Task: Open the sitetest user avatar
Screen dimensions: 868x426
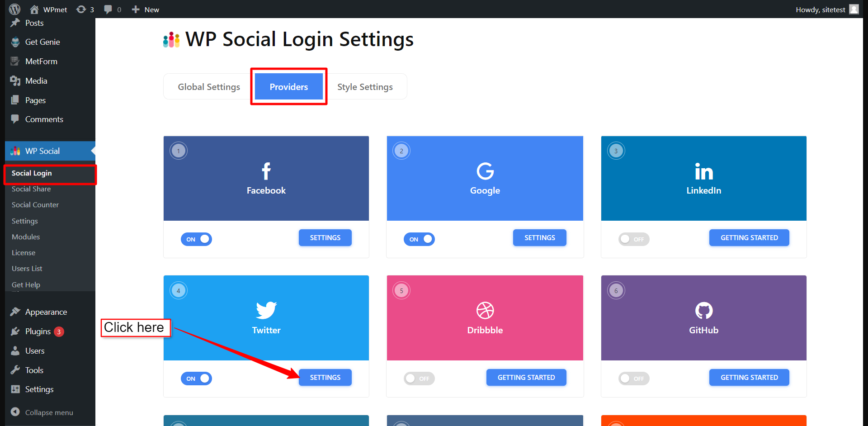Action: [x=854, y=9]
